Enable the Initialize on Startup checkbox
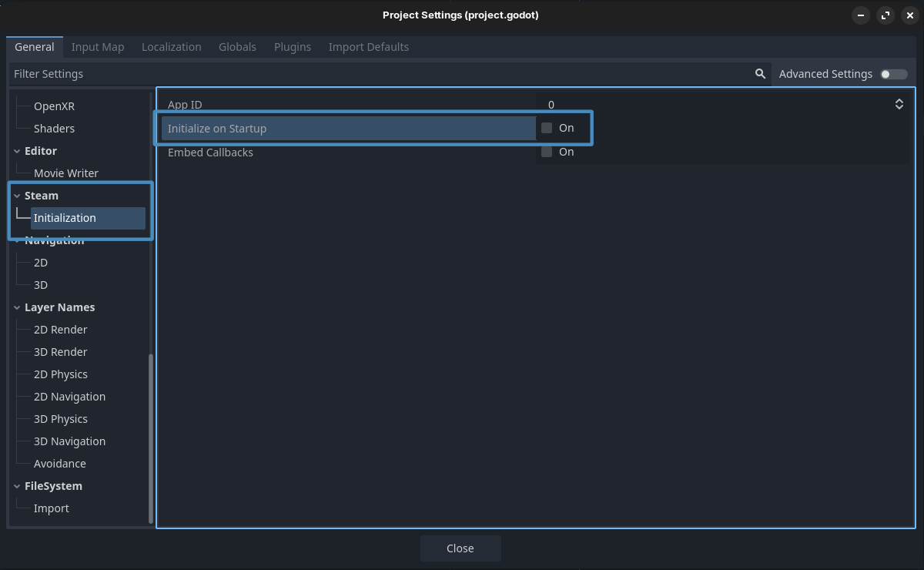Screen dimensions: 924x570 tap(547, 128)
